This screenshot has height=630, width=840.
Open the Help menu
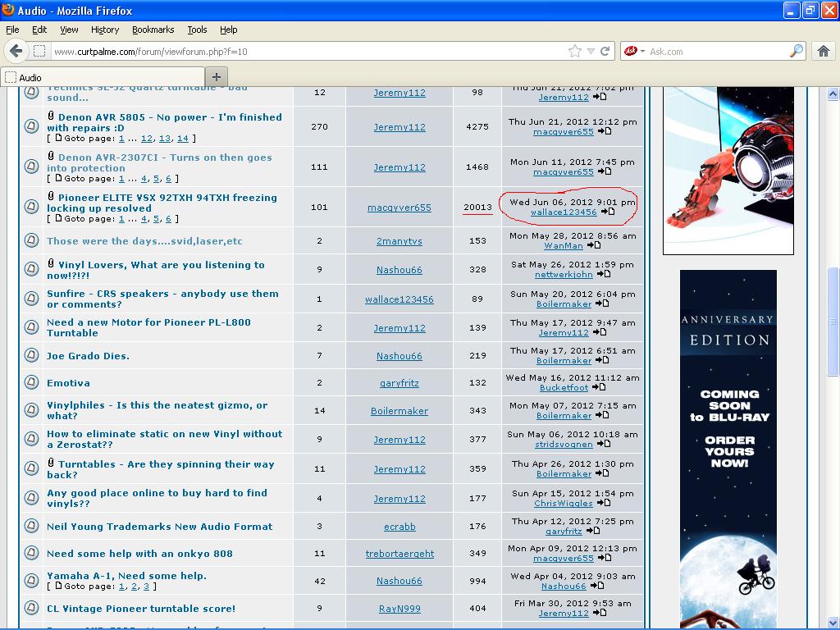pyautogui.click(x=229, y=30)
